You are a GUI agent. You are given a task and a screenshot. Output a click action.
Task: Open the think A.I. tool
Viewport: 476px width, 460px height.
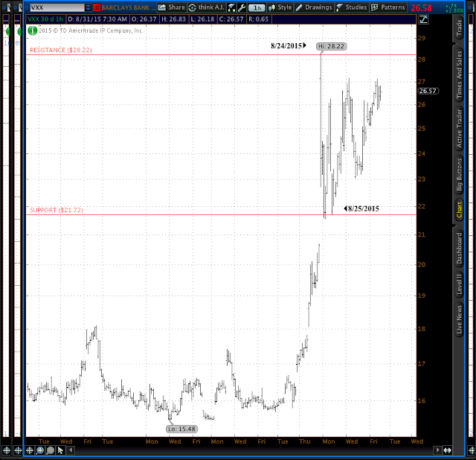click(207, 7)
